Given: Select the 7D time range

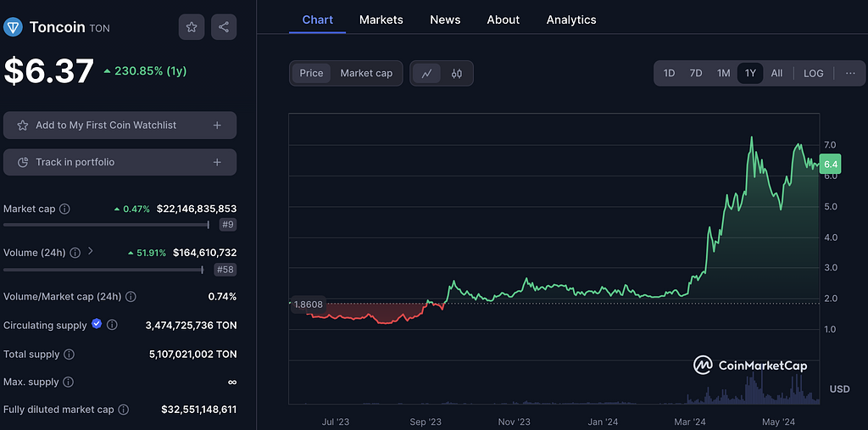Looking at the screenshot, I should pyautogui.click(x=696, y=74).
